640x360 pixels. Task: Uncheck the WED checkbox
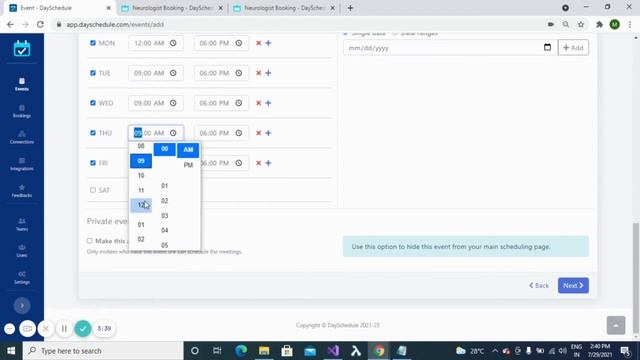click(93, 103)
